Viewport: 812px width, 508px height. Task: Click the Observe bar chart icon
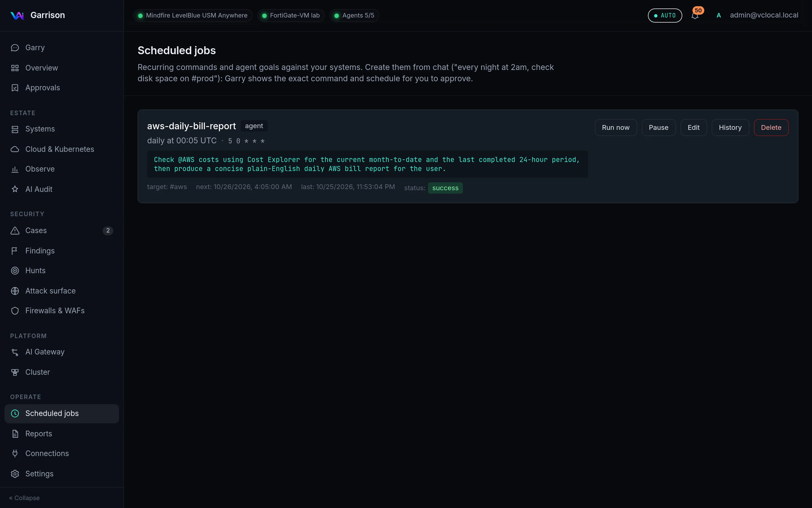(x=15, y=169)
